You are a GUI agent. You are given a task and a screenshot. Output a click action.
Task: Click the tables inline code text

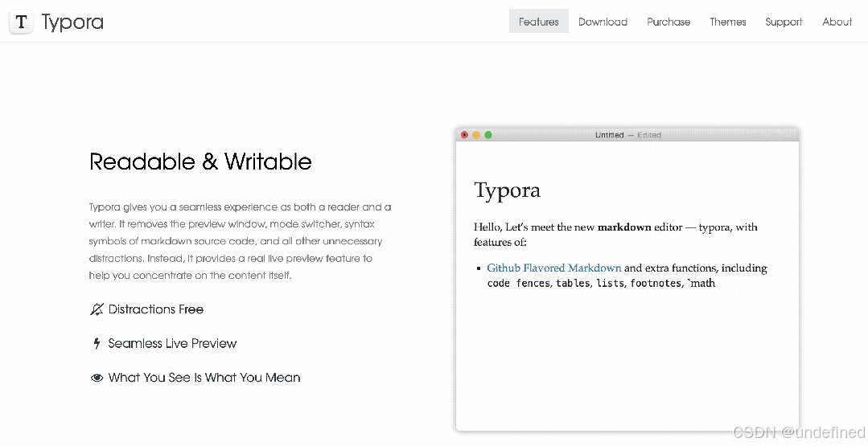click(x=573, y=284)
